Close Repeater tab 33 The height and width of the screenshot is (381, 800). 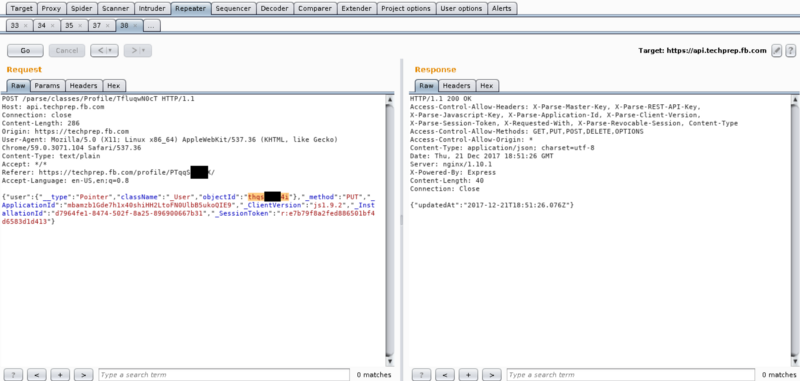(26, 26)
